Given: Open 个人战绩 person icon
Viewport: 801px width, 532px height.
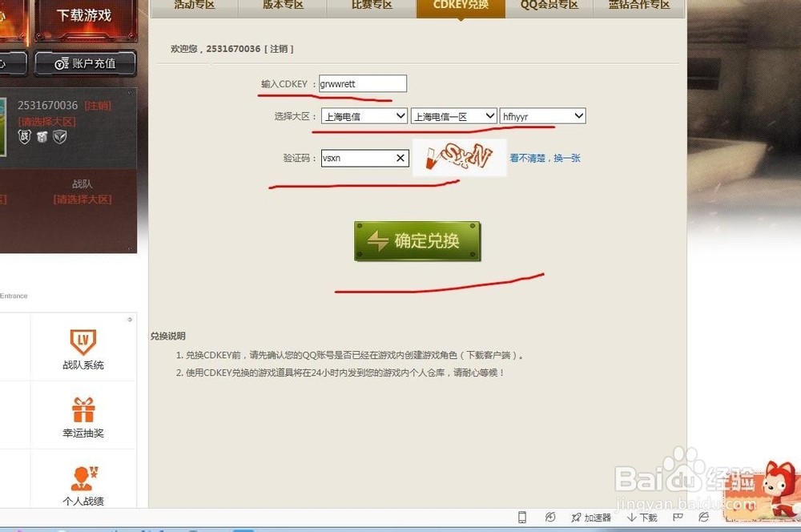Looking at the screenshot, I should tap(83, 478).
